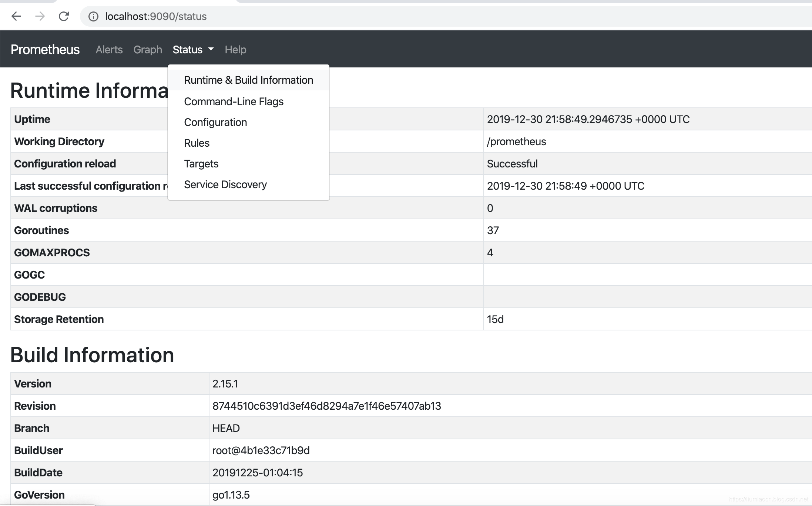812x506 pixels.
Task: Click the site info icon in address bar
Action: pos(93,16)
